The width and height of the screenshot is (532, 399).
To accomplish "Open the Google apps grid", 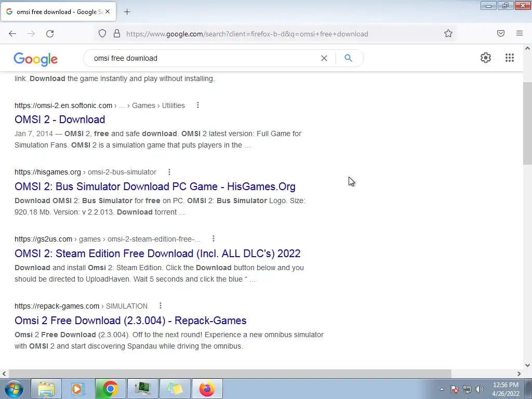I will click(x=510, y=58).
